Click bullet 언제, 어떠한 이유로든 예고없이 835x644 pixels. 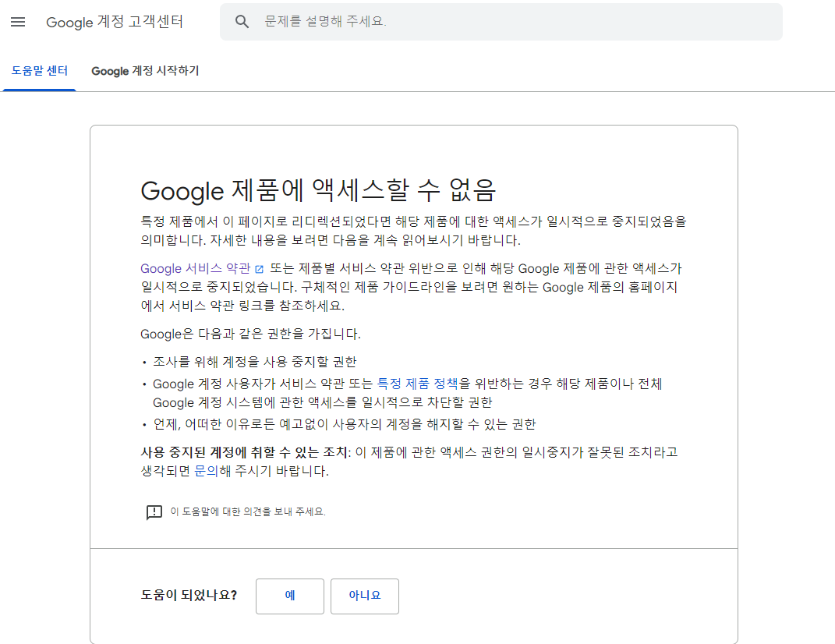click(344, 424)
